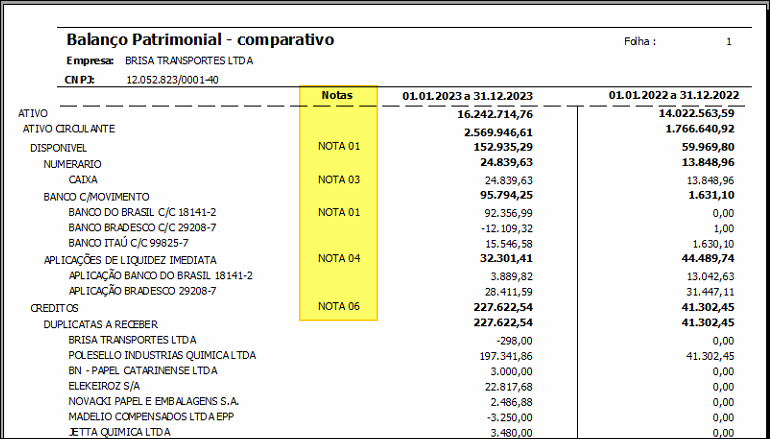Click the negative value -3.250,00
Screen dimensions: 770x439
click(x=511, y=418)
